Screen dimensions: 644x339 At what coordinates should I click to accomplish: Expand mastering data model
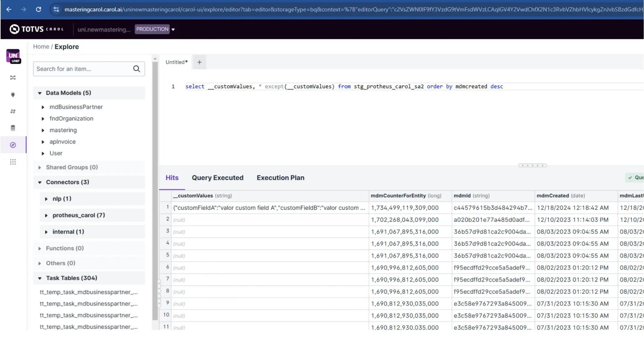pos(43,130)
